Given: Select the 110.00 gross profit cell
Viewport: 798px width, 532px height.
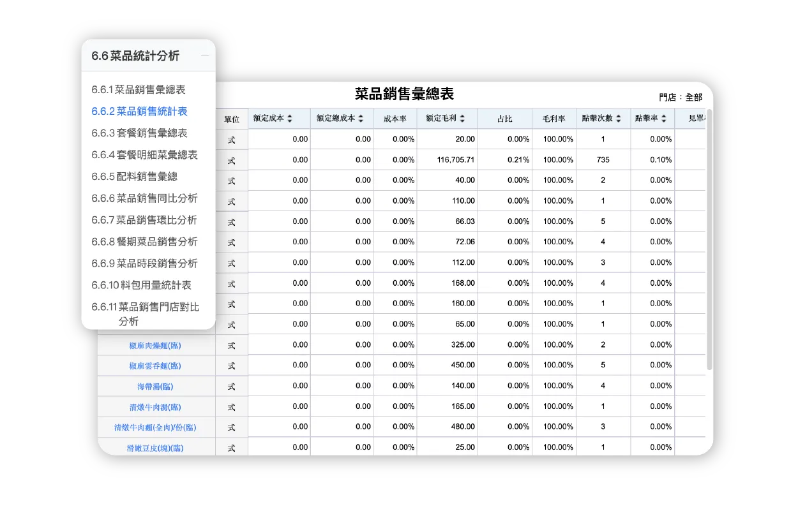Looking at the screenshot, I should point(447,201).
